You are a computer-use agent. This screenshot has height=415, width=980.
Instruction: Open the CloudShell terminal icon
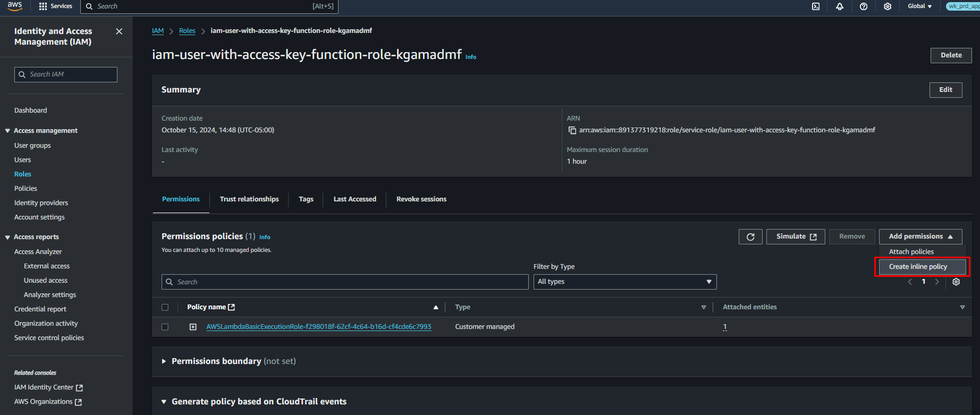tap(816, 6)
